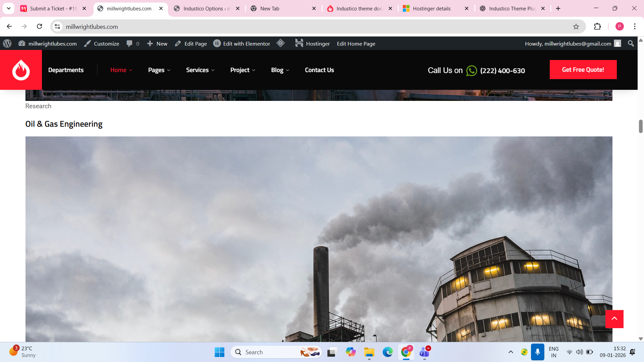Click the red flame site logo
The height and width of the screenshot is (362, 644).
coord(21,70)
